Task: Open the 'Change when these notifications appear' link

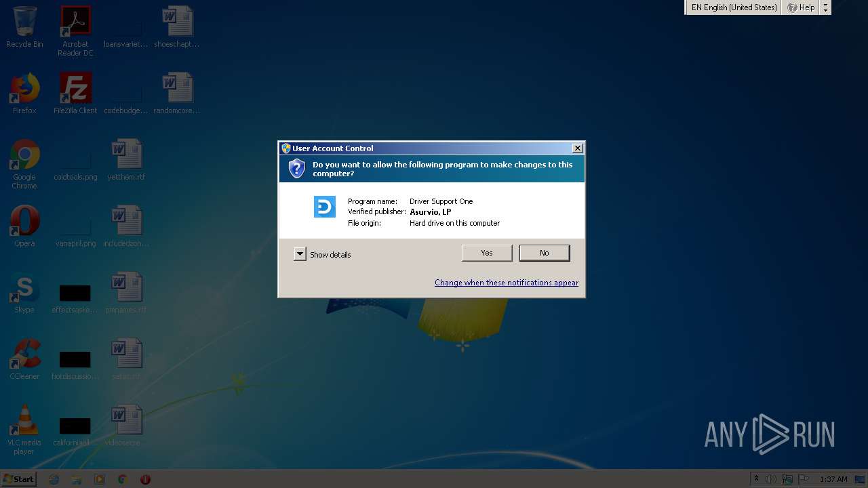Action: tap(507, 283)
